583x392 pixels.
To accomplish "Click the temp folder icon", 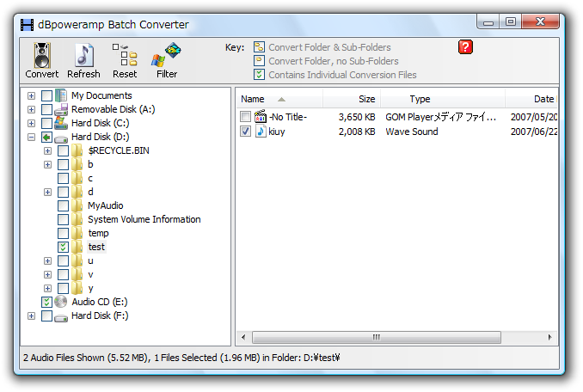I will coord(77,233).
